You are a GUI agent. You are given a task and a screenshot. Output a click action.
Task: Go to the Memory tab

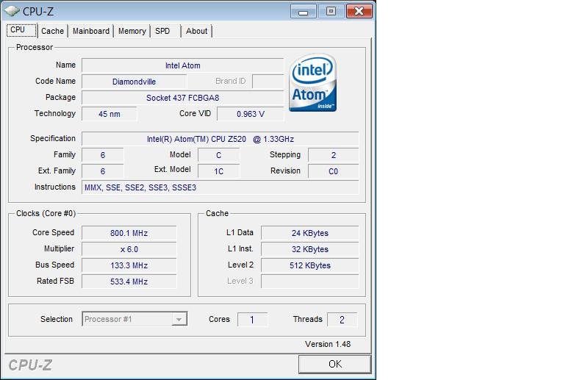(x=132, y=31)
